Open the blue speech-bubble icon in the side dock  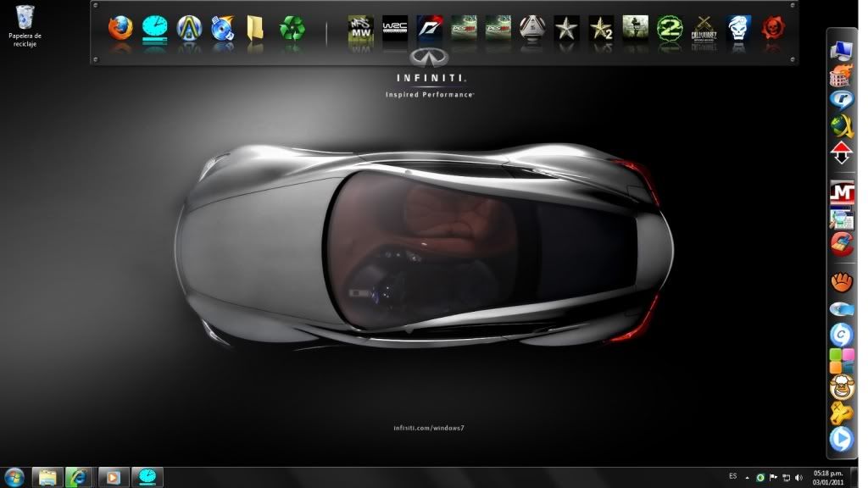tap(842, 100)
